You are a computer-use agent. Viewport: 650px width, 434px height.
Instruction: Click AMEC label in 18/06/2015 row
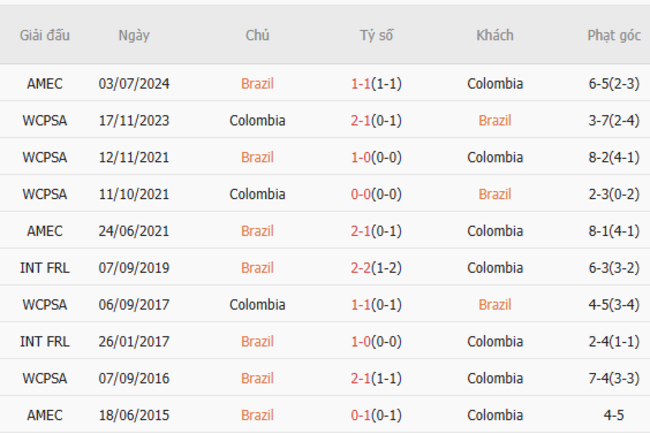[45, 415]
